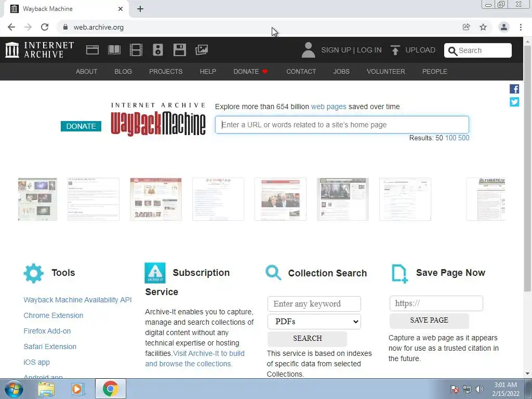Screen dimensions: 532x399
Task: Show 500 results per page
Action: click(464, 138)
